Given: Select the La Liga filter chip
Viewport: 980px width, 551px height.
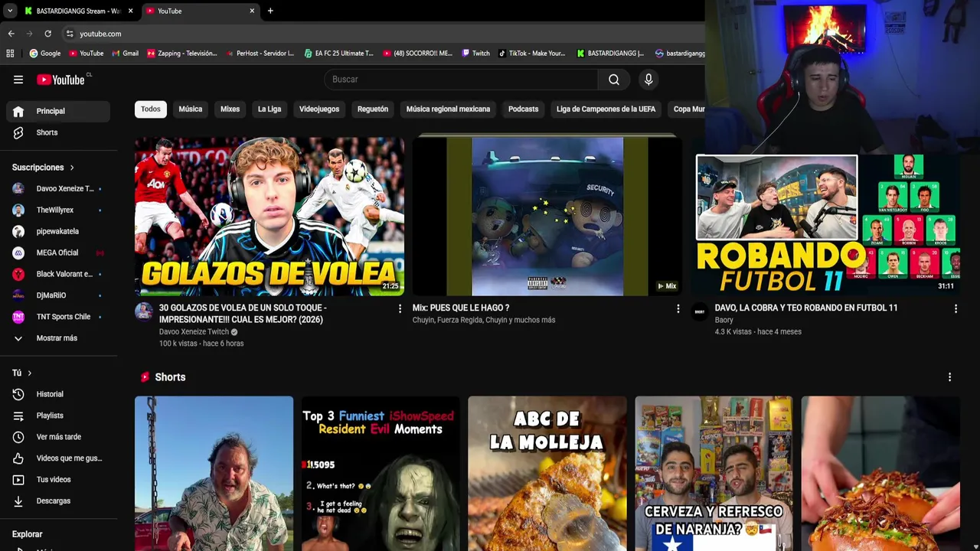Looking at the screenshot, I should coord(269,109).
